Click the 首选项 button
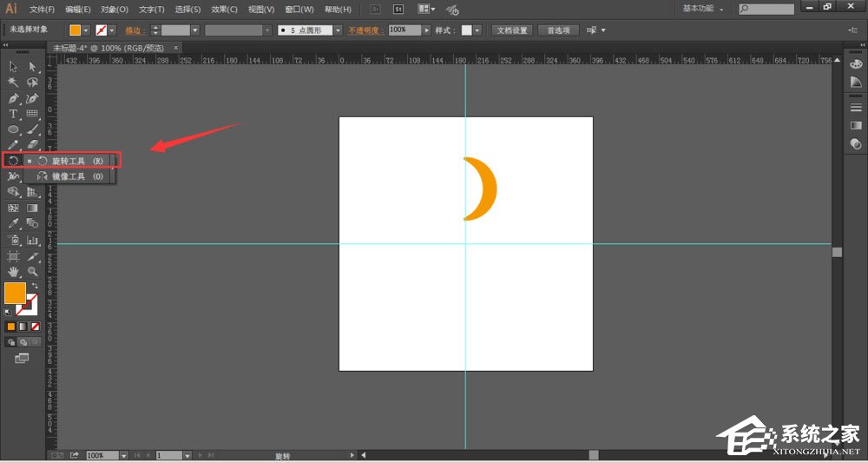This screenshot has width=868, height=463. (x=558, y=30)
